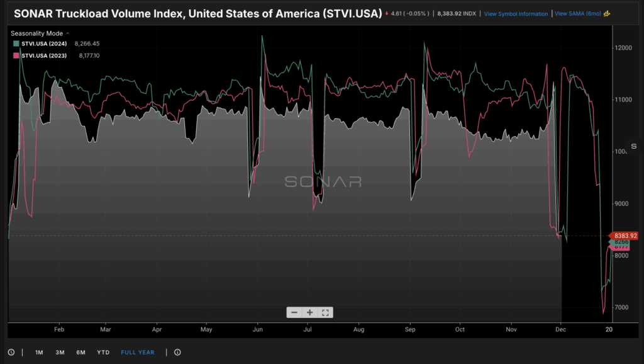Select the 3M time range
644x364 pixels.
coord(60,352)
